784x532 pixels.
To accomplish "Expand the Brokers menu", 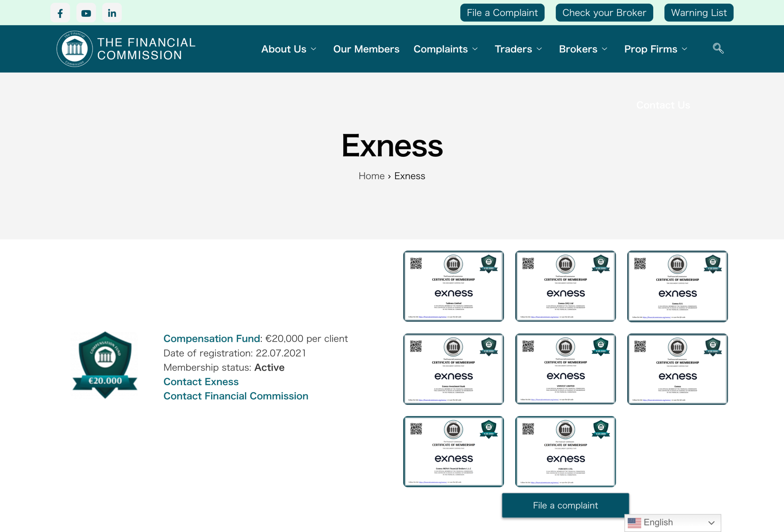I will 583,49.
